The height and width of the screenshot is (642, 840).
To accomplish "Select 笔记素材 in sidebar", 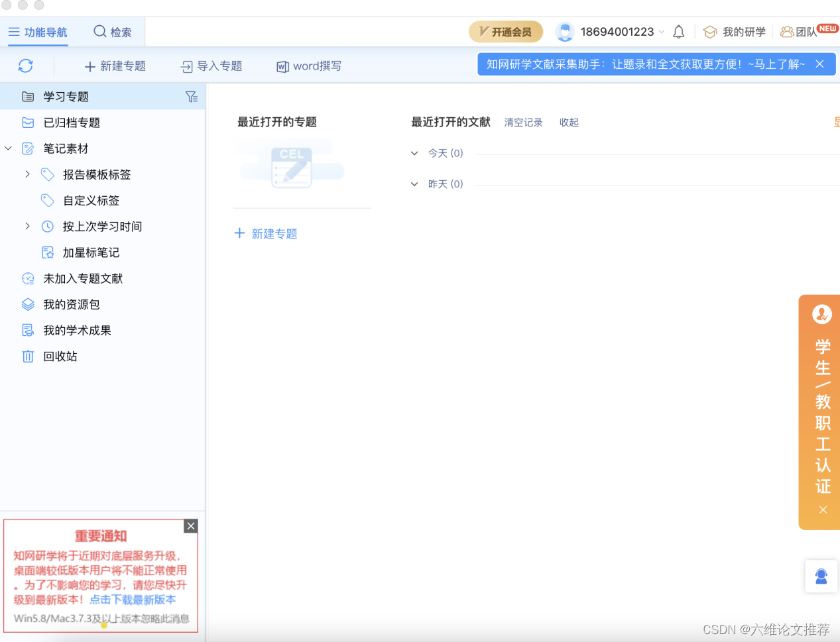I will pos(66,148).
